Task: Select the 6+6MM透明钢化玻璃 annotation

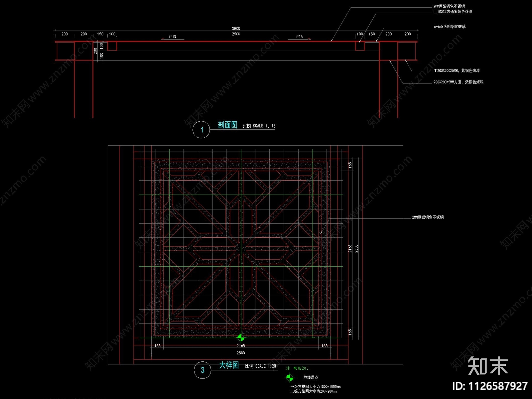Action: tap(450, 27)
